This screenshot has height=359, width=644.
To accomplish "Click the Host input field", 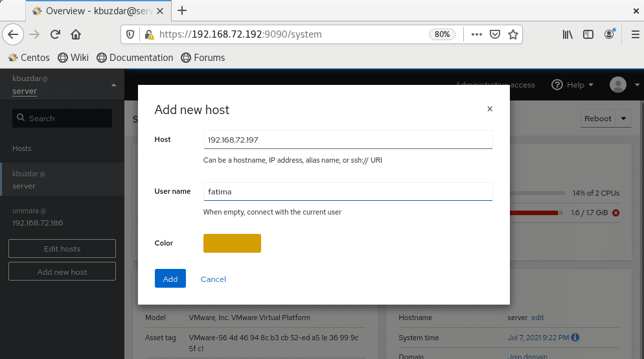I will point(348,140).
